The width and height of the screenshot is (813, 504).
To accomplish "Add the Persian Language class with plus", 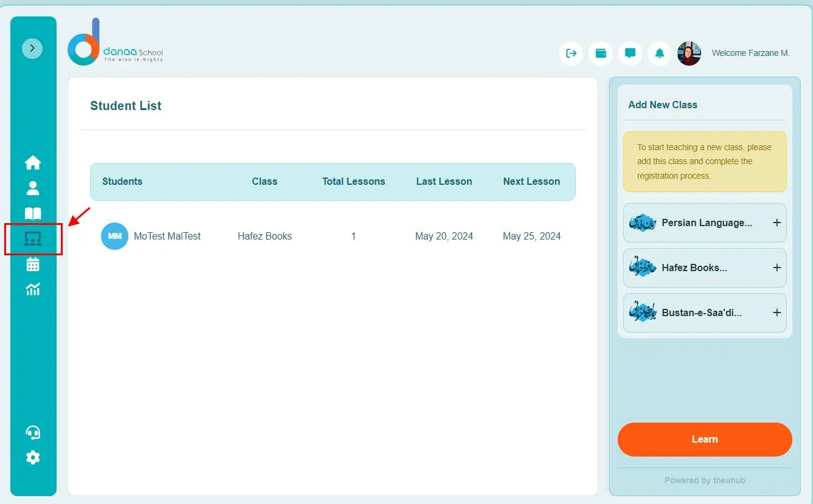I will coord(776,223).
